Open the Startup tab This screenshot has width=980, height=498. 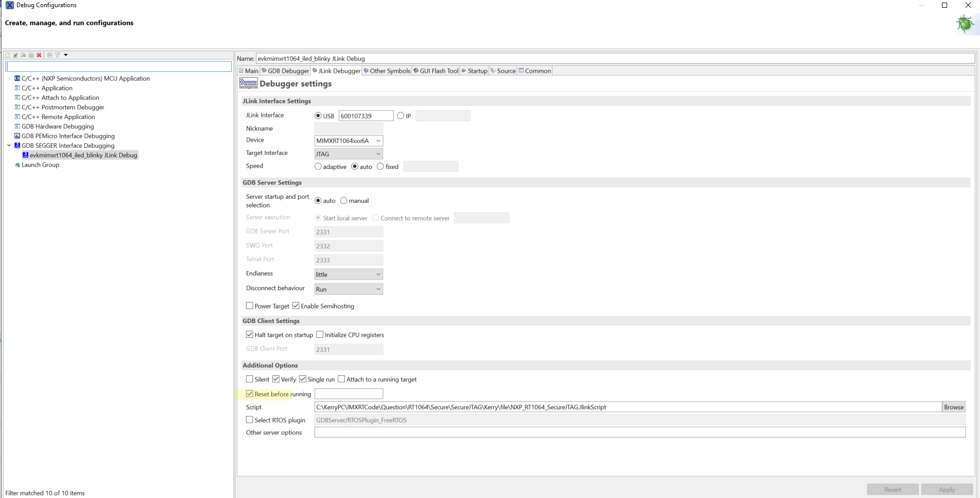tap(474, 70)
